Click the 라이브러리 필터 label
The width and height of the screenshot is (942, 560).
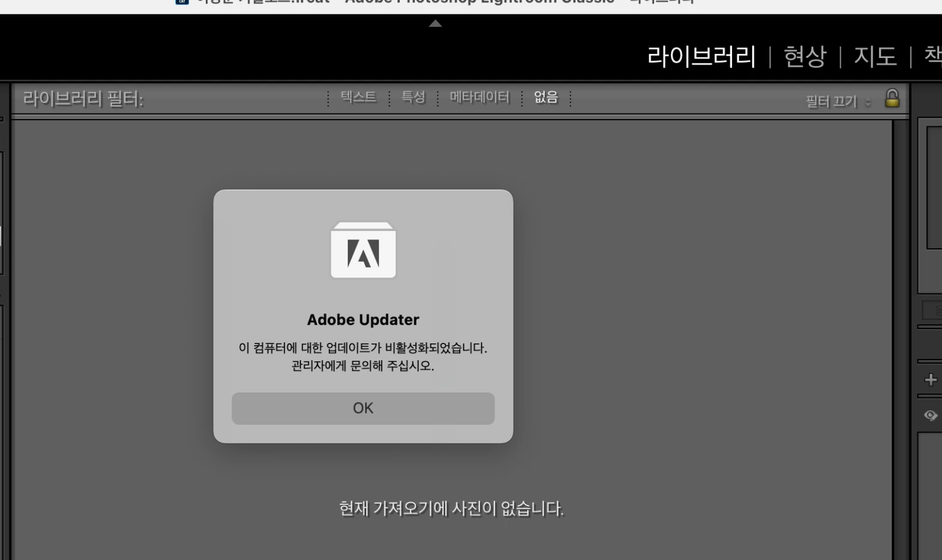click(x=83, y=99)
